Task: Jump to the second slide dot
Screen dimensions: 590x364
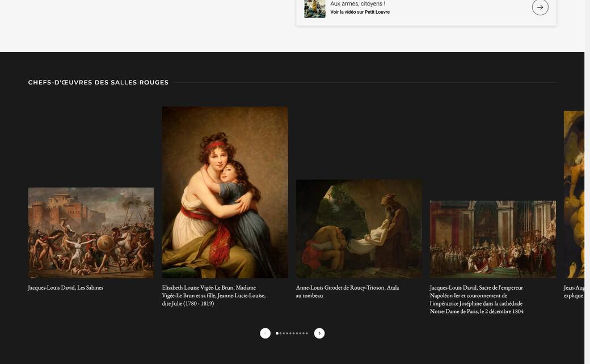Action: click(x=281, y=333)
